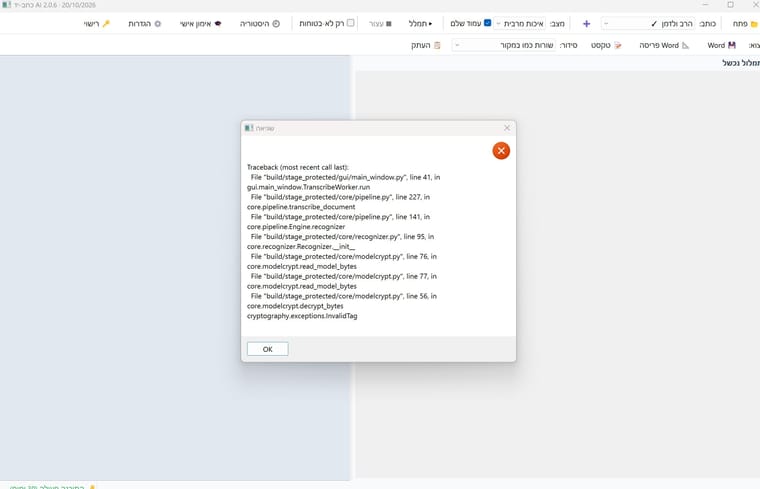Open a file with the פתח folder button
The image size is (760, 489).
click(744, 23)
